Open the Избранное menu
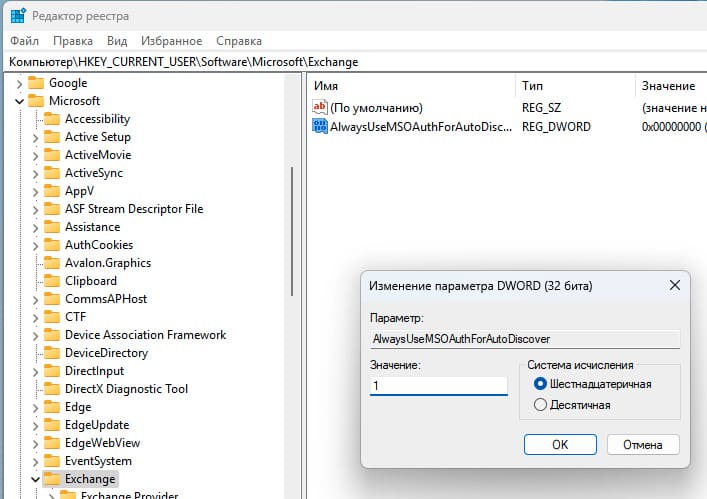The height and width of the screenshot is (499, 707). (x=172, y=41)
